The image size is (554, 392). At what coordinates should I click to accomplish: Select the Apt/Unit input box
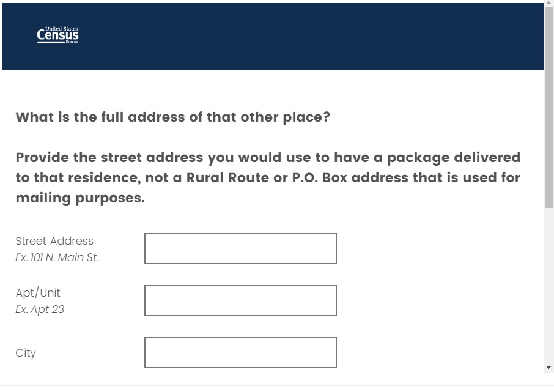pyautogui.click(x=240, y=300)
